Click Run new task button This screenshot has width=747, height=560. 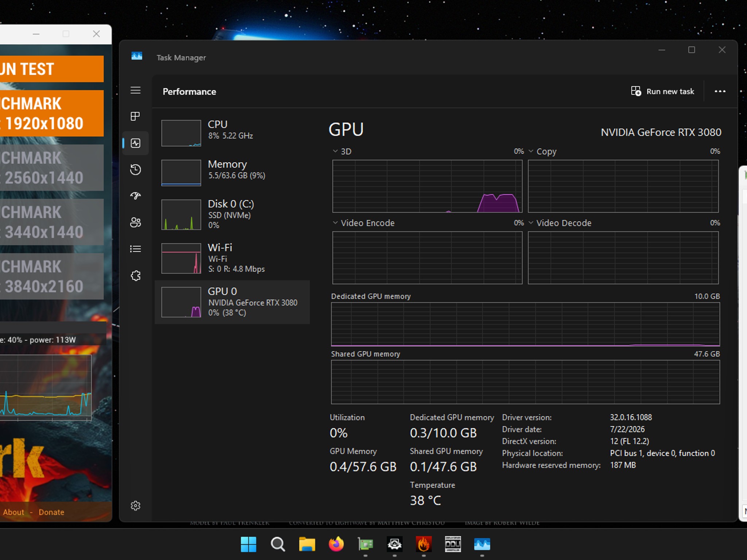click(662, 91)
